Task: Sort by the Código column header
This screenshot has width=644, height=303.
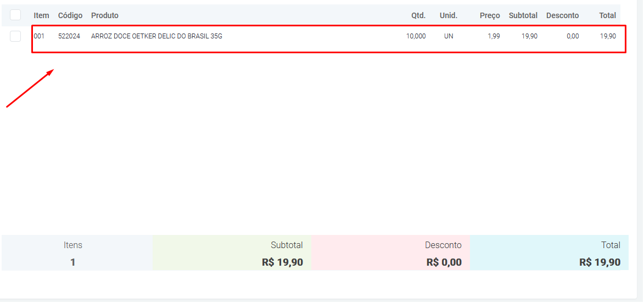Action: pos(70,15)
